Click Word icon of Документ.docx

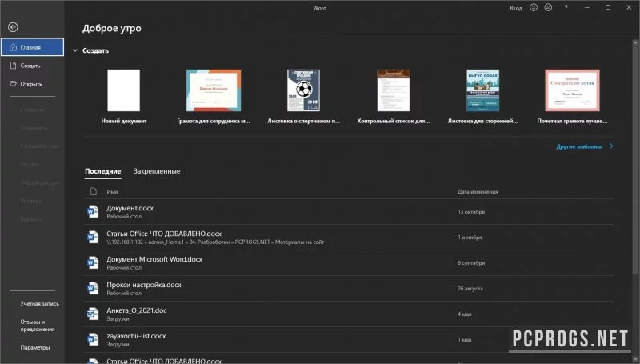pos(93,211)
